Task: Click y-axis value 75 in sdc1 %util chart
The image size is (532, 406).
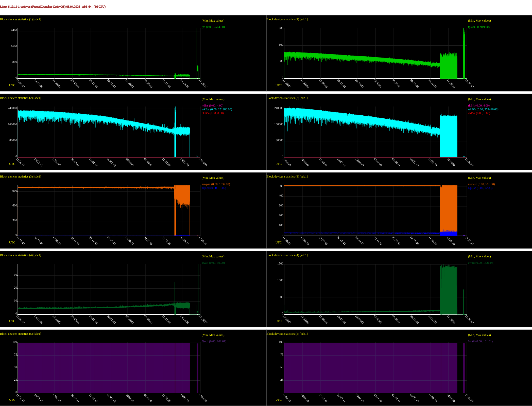Action: pos(15,355)
